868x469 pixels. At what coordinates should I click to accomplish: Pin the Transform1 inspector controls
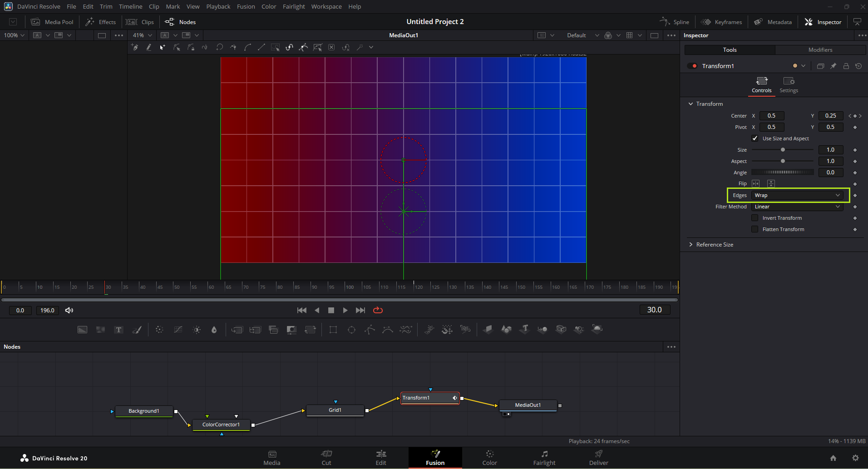click(x=833, y=66)
